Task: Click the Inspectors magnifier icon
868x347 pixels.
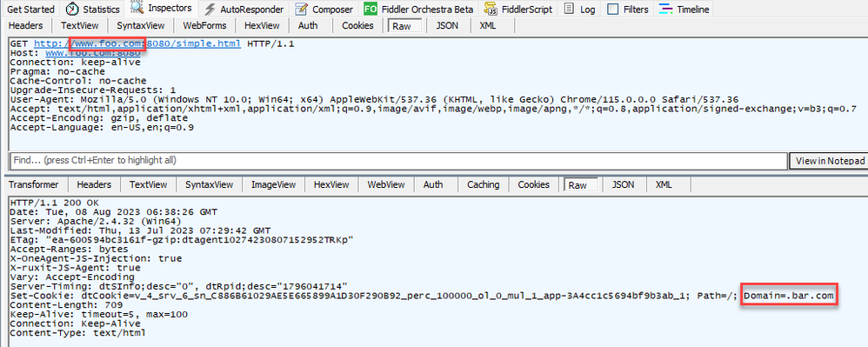Action: [137, 8]
